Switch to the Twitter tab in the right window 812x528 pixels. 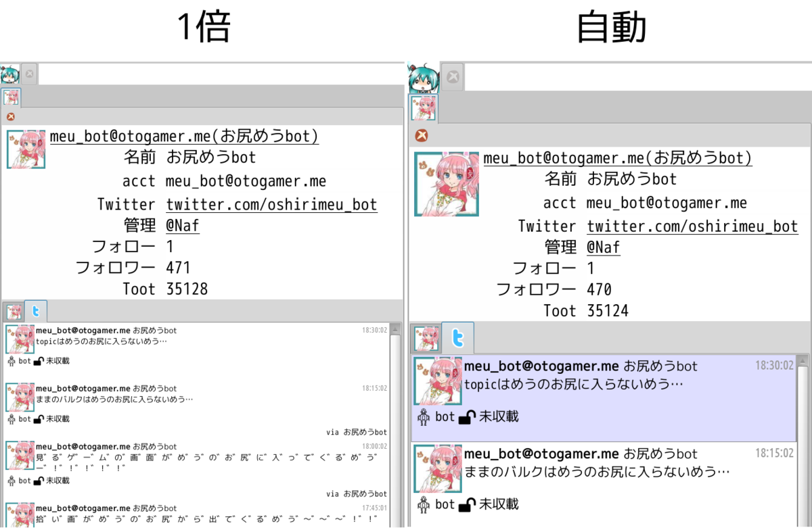[x=458, y=337]
